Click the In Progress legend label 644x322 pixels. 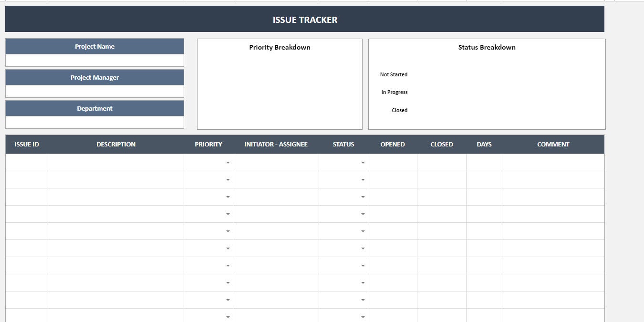(394, 92)
